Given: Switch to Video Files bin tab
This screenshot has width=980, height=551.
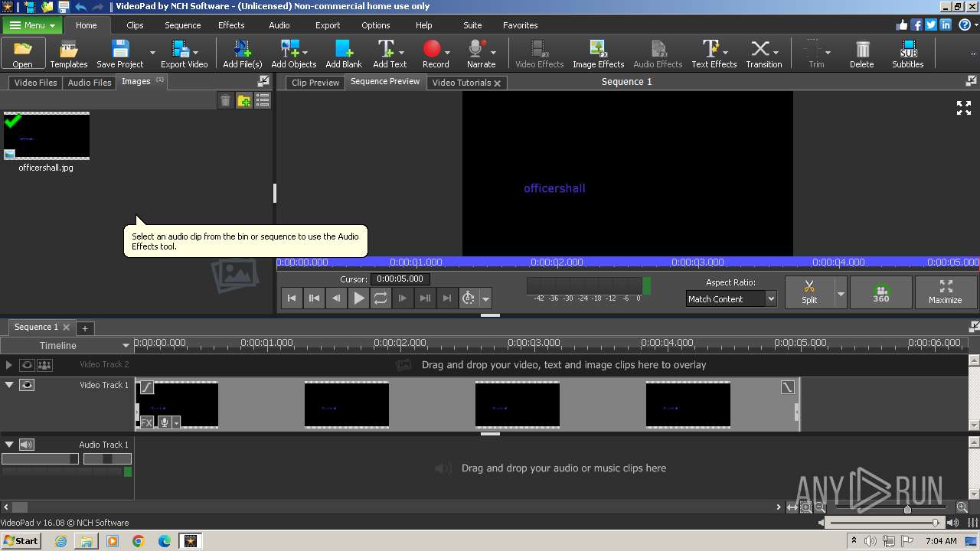Looking at the screenshot, I should (35, 83).
